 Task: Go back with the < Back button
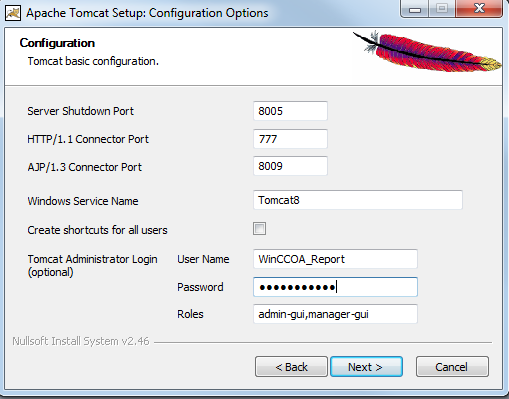291,367
